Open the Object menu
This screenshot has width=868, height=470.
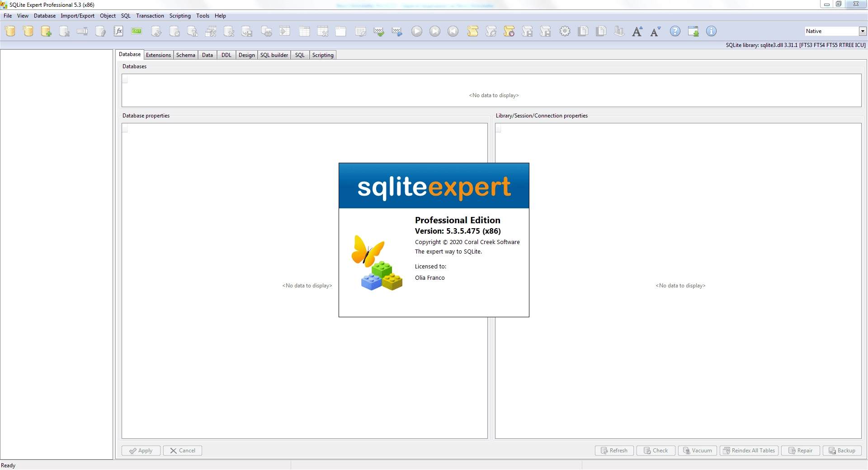point(108,16)
